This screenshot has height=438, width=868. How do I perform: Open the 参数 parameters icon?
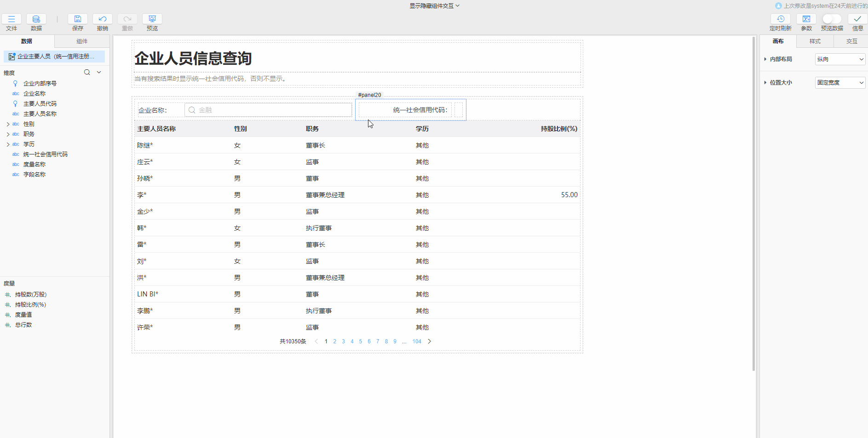[806, 19]
